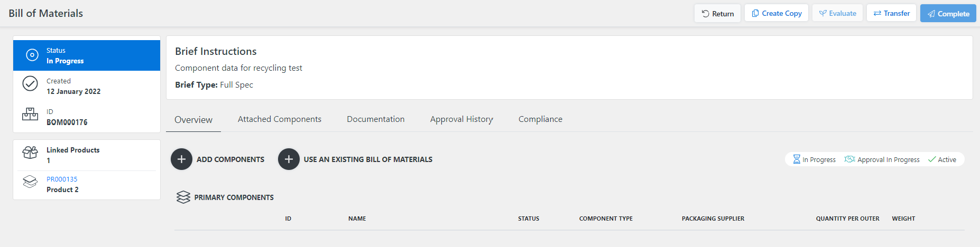The width and height of the screenshot is (980, 247).
Task: Click the Create Copy button
Action: tap(777, 13)
